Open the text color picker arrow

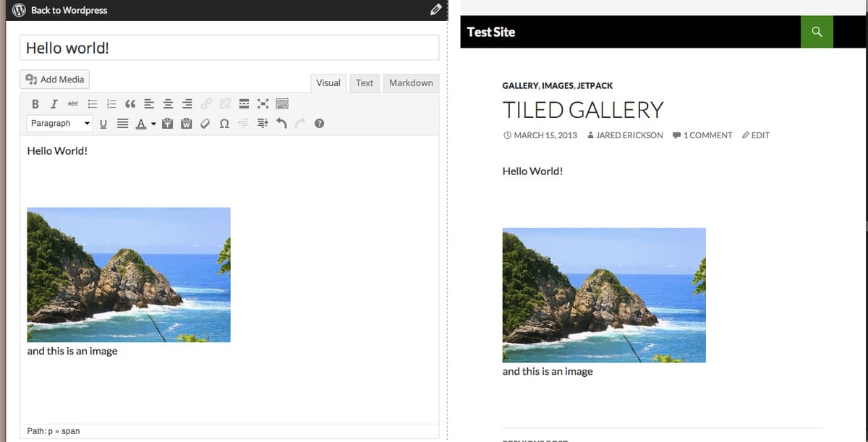point(153,123)
